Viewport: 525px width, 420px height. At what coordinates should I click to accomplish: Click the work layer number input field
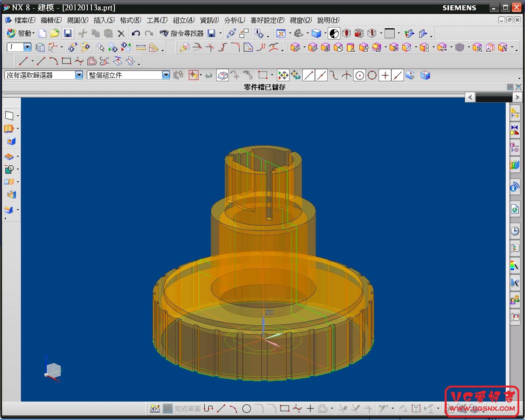pos(15,47)
